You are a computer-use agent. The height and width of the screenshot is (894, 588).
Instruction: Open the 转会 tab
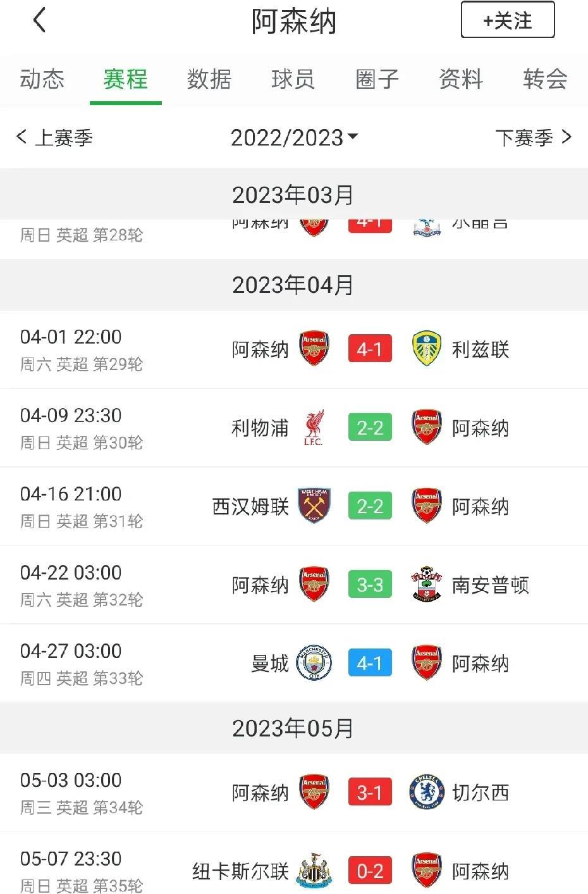coord(545,80)
